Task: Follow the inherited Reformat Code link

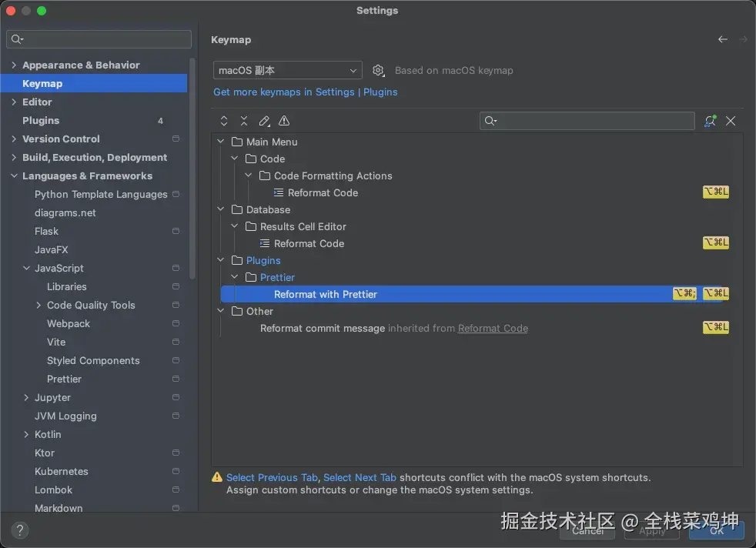Action: coord(493,328)
